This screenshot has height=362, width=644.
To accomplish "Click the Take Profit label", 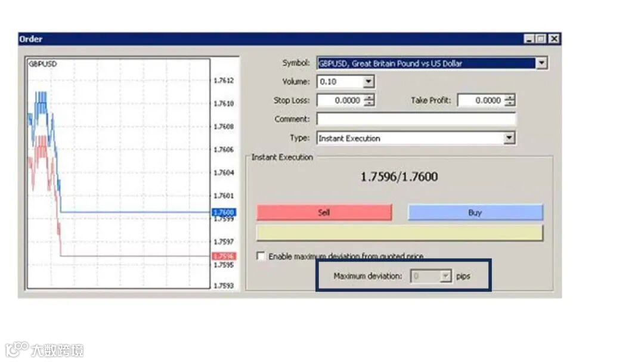I will (x=431, y=100).
